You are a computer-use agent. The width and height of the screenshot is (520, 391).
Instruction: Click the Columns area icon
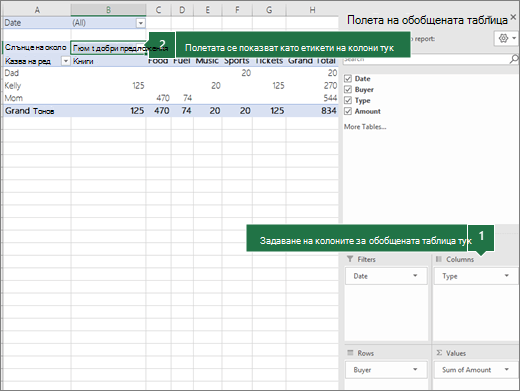point(439,259)
